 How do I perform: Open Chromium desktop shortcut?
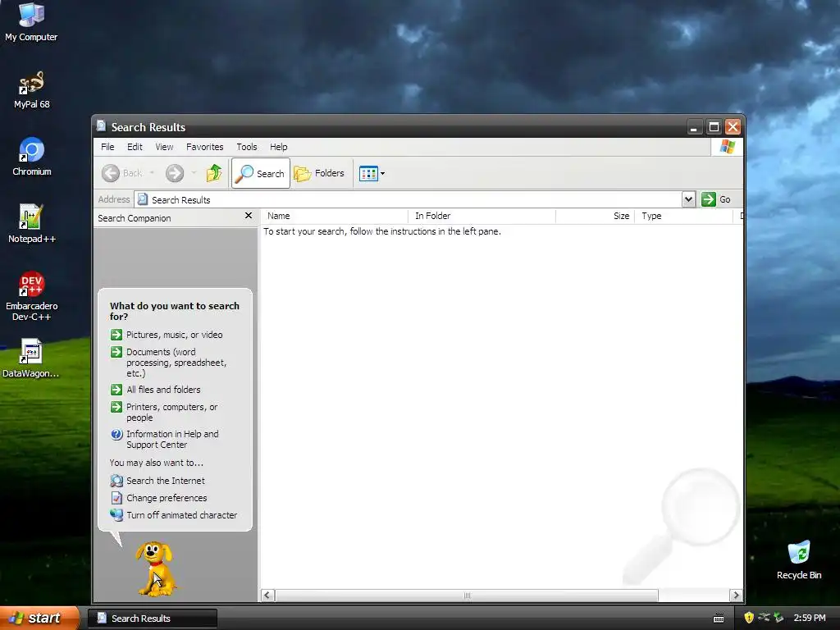[x=32, y=157]
